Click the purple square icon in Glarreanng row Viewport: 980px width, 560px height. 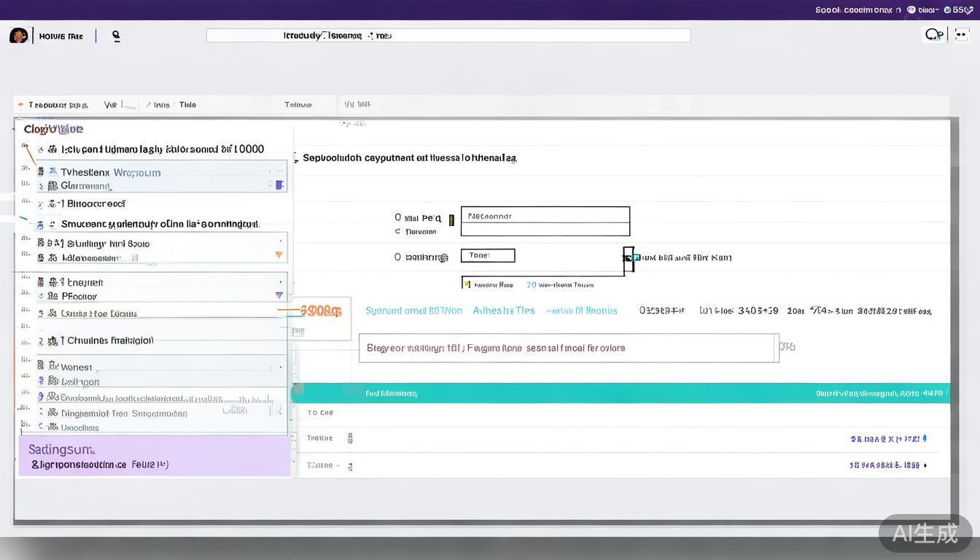coord(279,185)
